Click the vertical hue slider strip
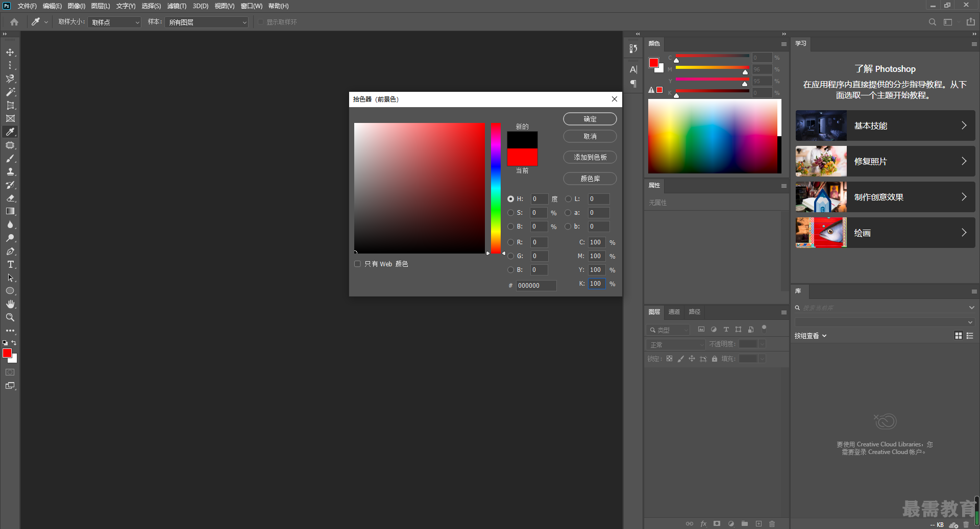The height and width of the screenshot is (529, 980). tap(496, 188)
